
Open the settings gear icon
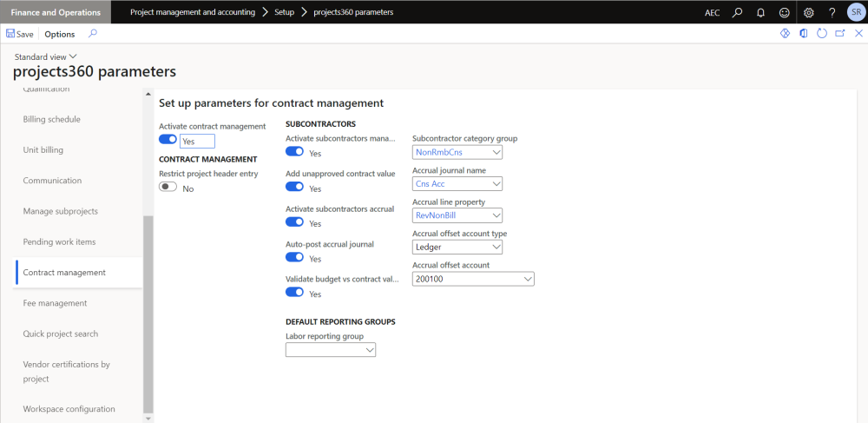809,13
